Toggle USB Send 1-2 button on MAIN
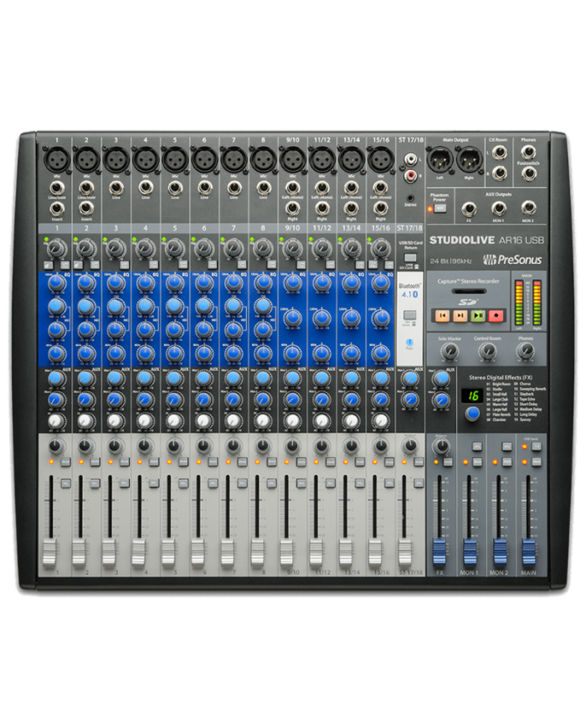 537,447
